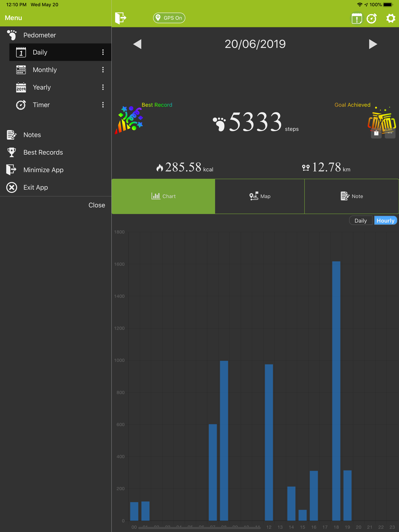Open options dots next to Monthly

point(103,70)
